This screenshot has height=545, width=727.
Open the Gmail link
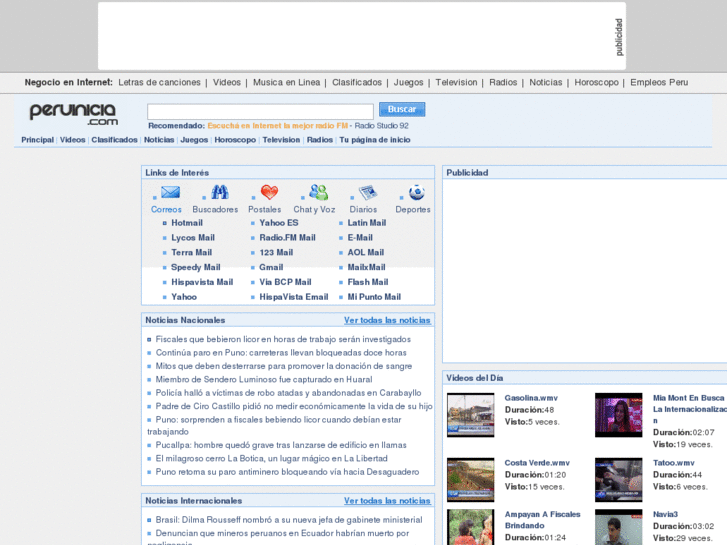pyautogui.click(x=271, y=267)
